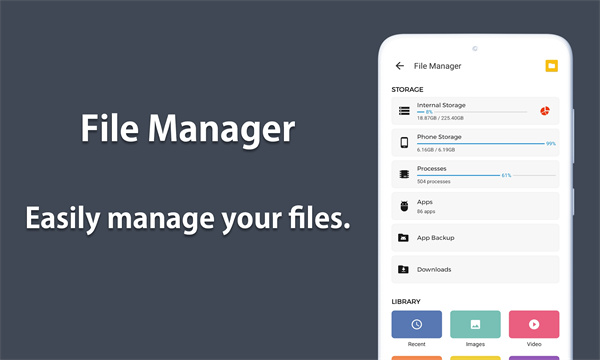Select the App Backup row
Viewport: 600px width, 360px height.
tap(475, 238)
